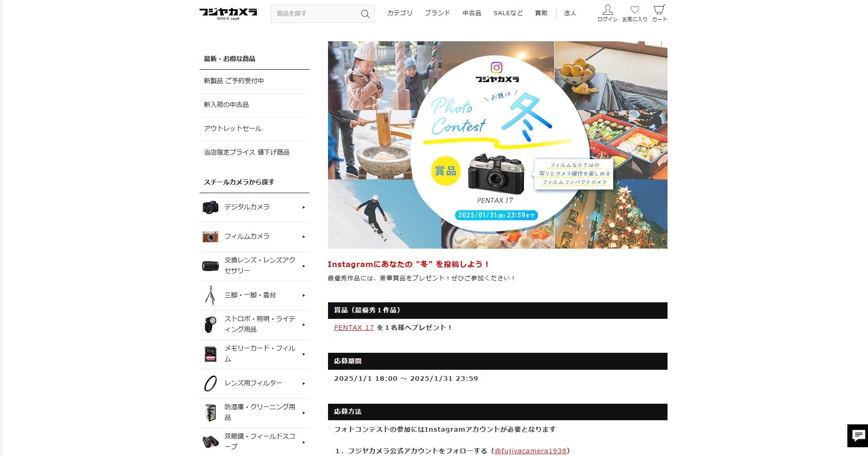This screenshot has width=868, height=456.
Task: Open the 買取 menu
Action: [x=541, y=13]
